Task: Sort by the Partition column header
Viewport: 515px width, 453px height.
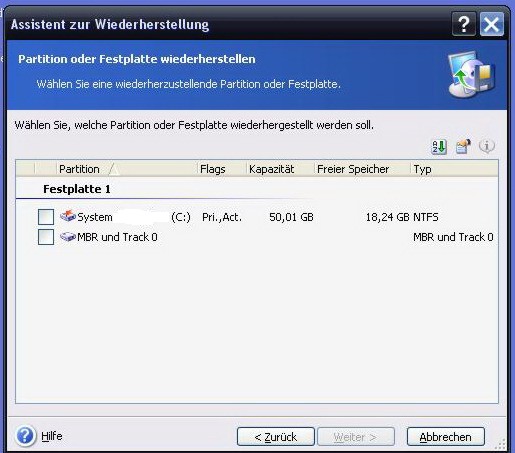Action: tap(127, 169)
